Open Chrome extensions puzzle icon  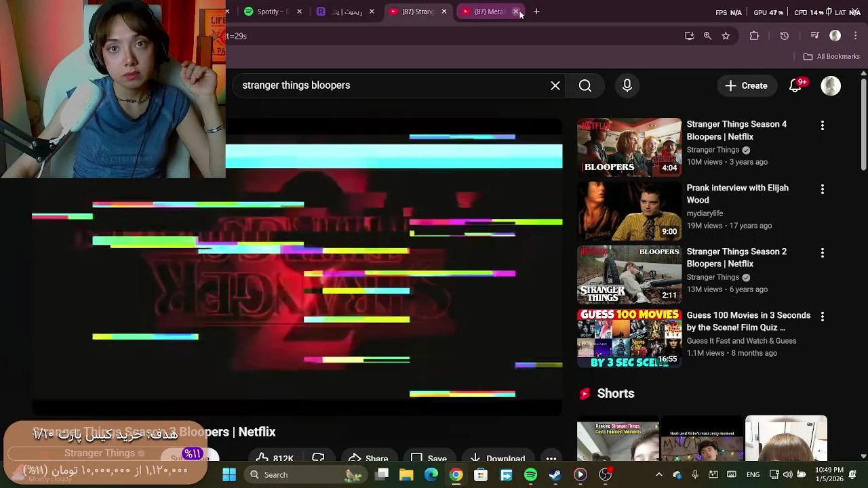(754, 36)
